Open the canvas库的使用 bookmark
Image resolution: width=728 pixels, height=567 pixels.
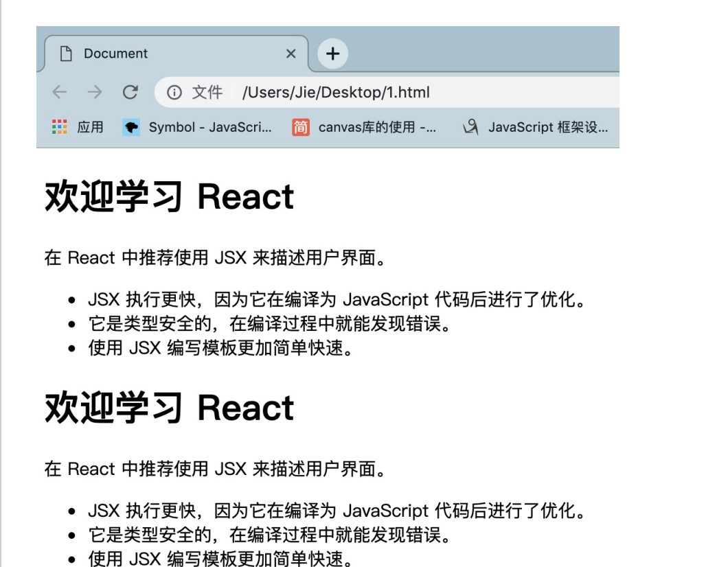(364, 127)
